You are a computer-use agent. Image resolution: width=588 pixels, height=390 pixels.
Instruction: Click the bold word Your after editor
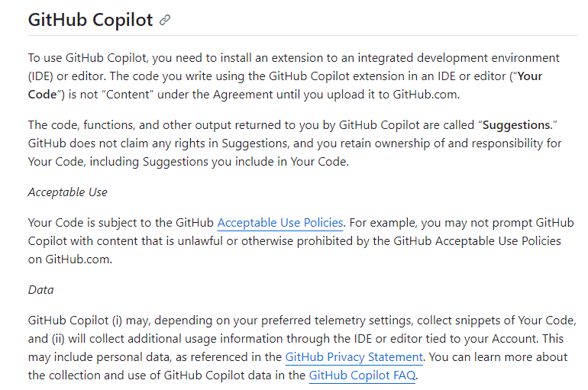[x=529, y=76]
